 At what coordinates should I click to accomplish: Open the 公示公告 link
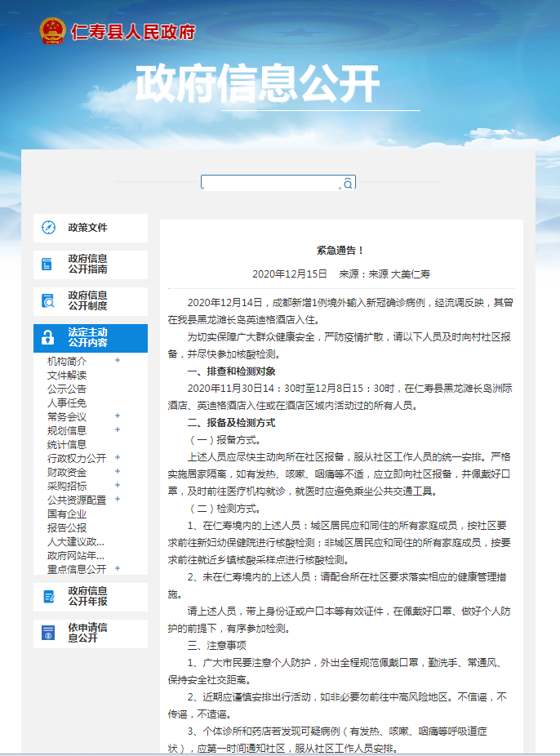[x=67, y=389]
